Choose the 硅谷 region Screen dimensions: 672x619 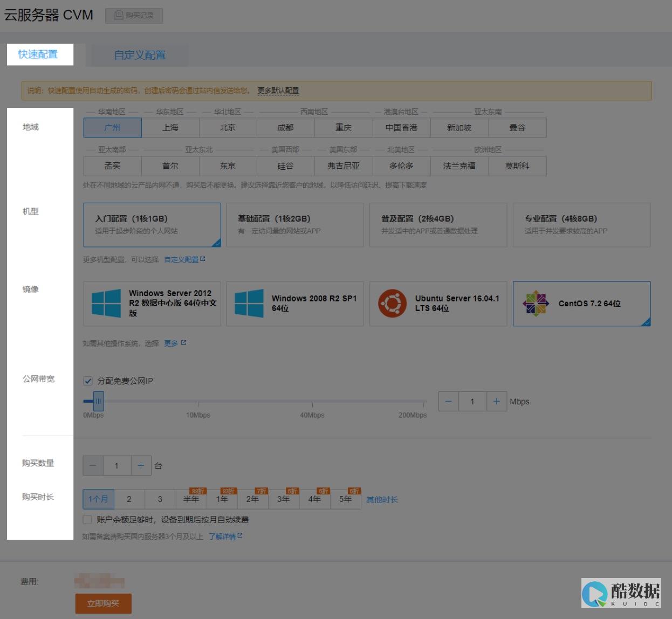click(286, 166)
